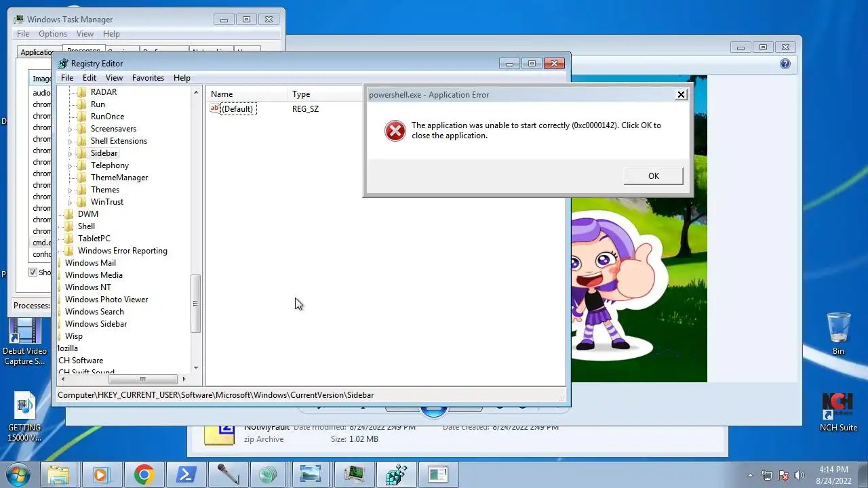Click OK in the Application Error dialog
Viewport: 868px width, 488px height.
click(x=653, y=176)
